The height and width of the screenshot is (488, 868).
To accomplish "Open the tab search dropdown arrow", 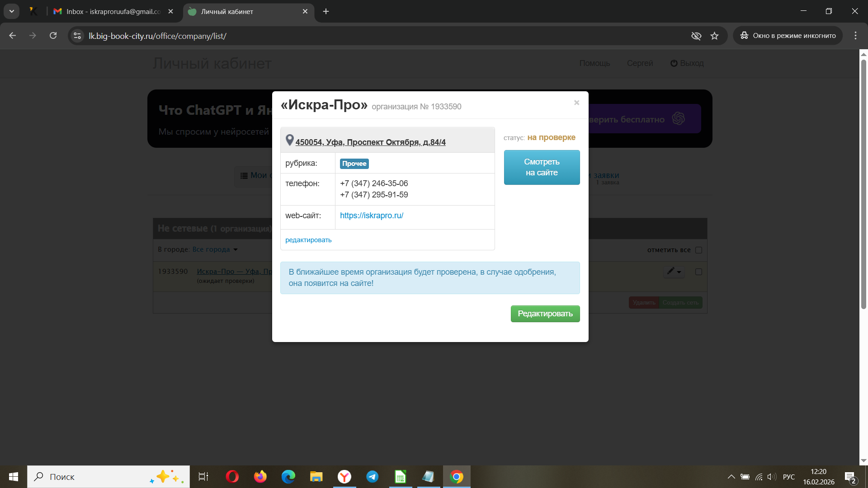I will [12, 11].
